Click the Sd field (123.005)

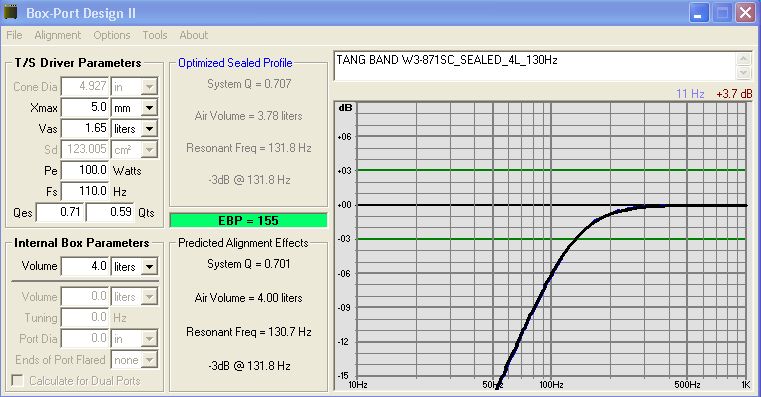[x=85, y=149]
